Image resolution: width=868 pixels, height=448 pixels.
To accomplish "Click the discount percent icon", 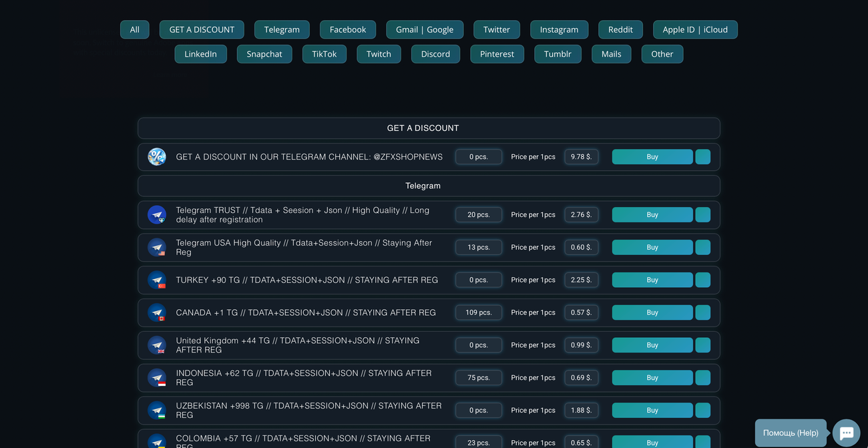I will [x=157, y=157].
